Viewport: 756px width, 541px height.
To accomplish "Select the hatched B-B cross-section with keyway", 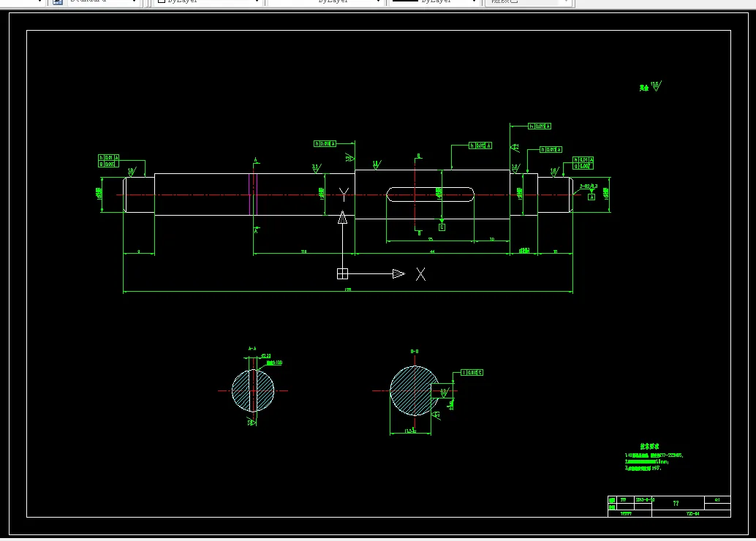I will point(414,390).
